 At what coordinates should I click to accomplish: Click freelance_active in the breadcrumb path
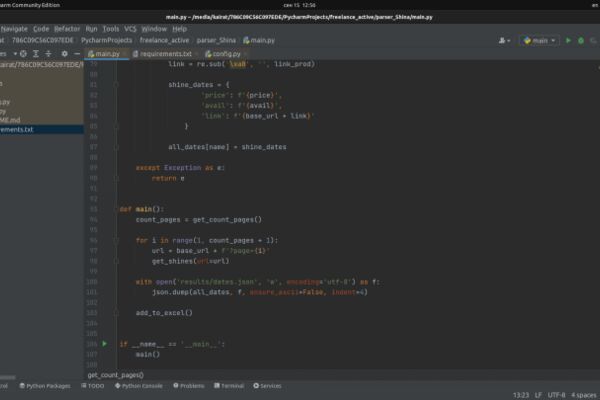click(164, 40)
